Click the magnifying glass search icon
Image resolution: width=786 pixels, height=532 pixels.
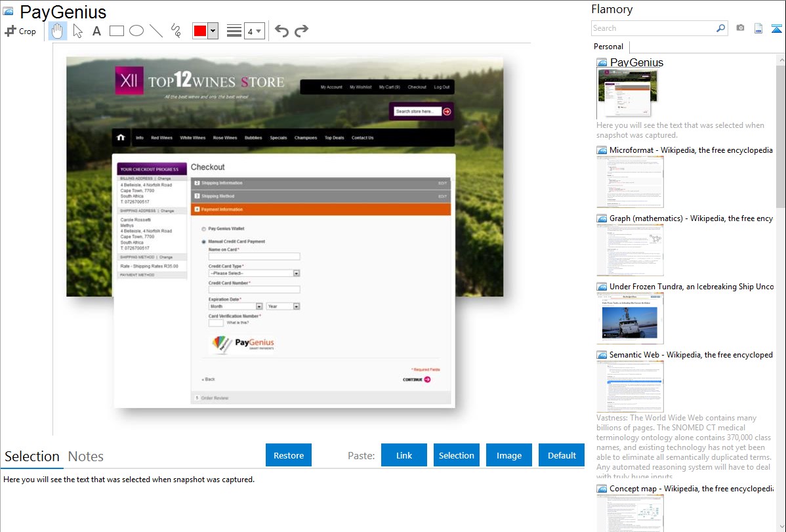[x=721, y=28]
